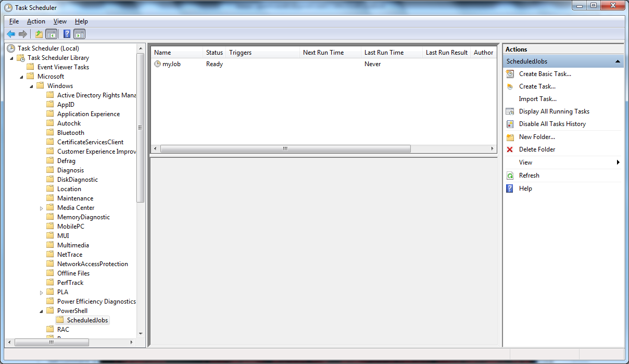Click the red X Delete Folder icon
Image resolution: width=629 pixels, height=364 pixels.
coord(510,149)
